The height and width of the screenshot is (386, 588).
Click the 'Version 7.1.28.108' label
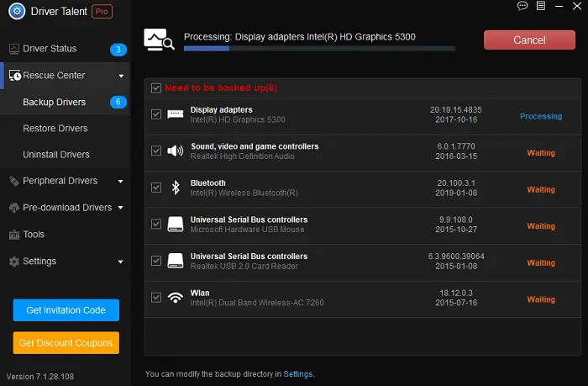pyautogui.click(x=40, y=376)
